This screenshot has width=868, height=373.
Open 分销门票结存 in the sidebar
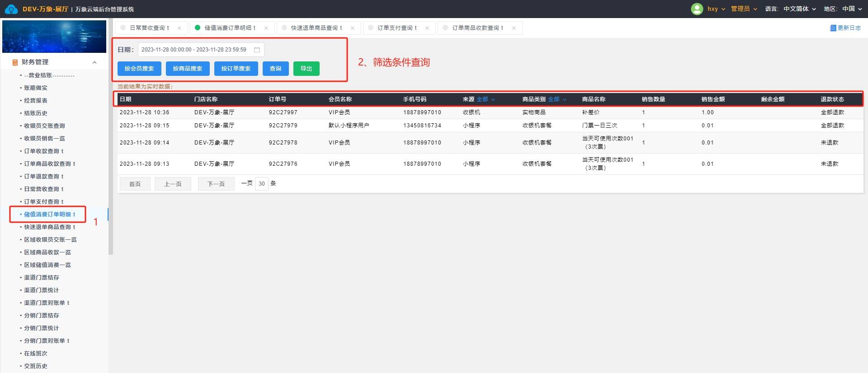(x=42, y=316)
